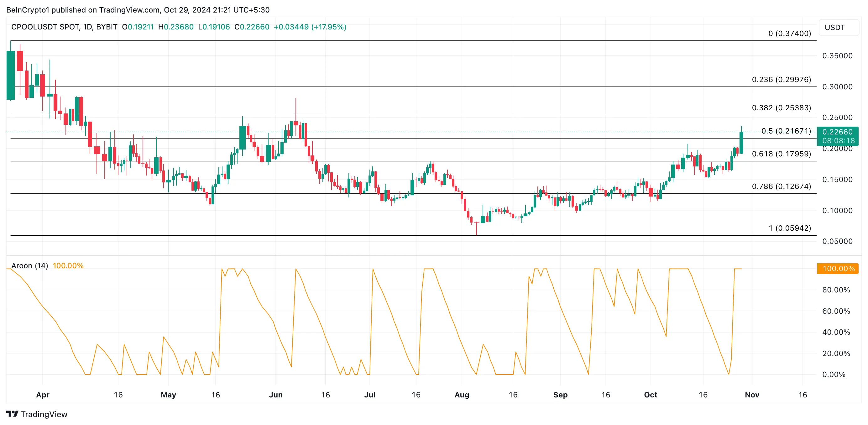
Task: Click the low price L0.19106
Action: click(214, 27)
